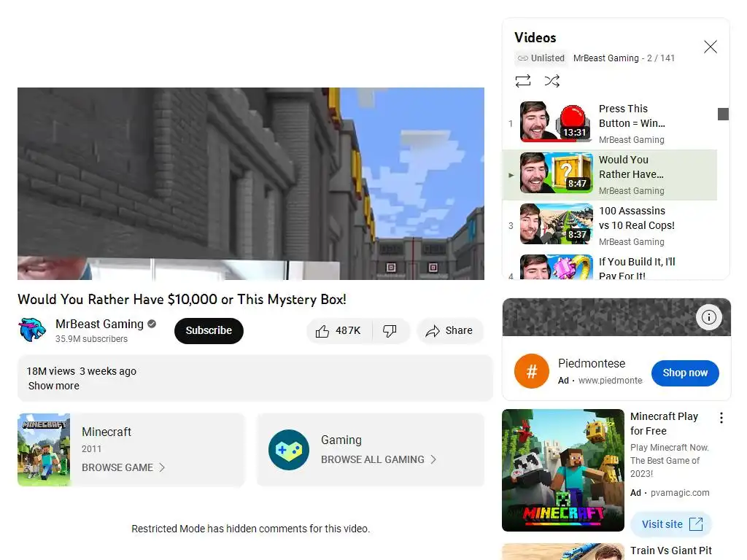This screenshot has height=560, width=747.
Task: Click playlist scrollbar thumb
Action: pos(723,114)
